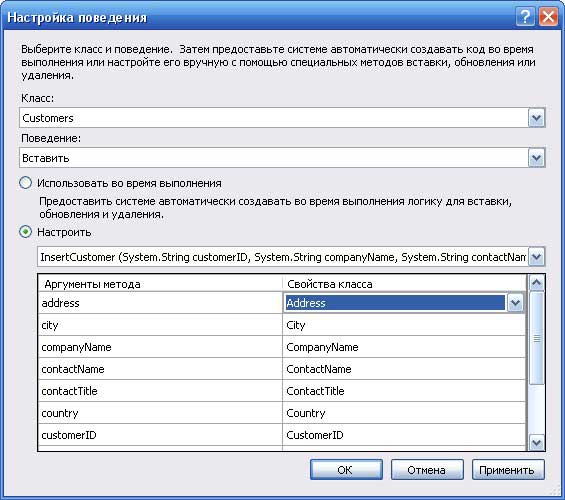Select the city argument cell
Image resolution: width=565 pixels, height=500 pixels.
click(160, 325)
